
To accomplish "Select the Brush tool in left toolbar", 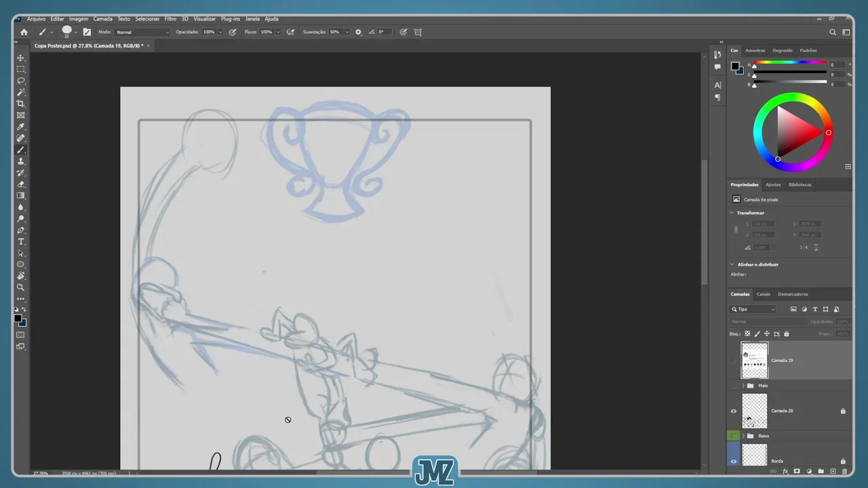I will pos(21,150).
